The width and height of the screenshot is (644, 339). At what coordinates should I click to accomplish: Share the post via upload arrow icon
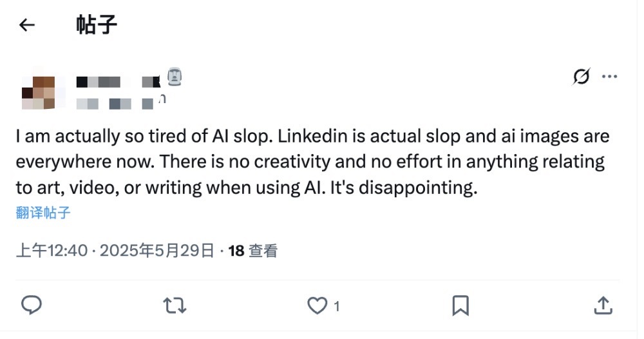(602, 305)
